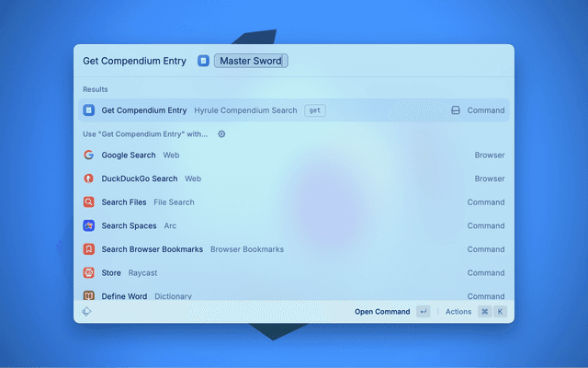588x368 pixels.
Task: Click the blue command icon in the search bar
Action: pyautogui.click(x=203, y=61)
